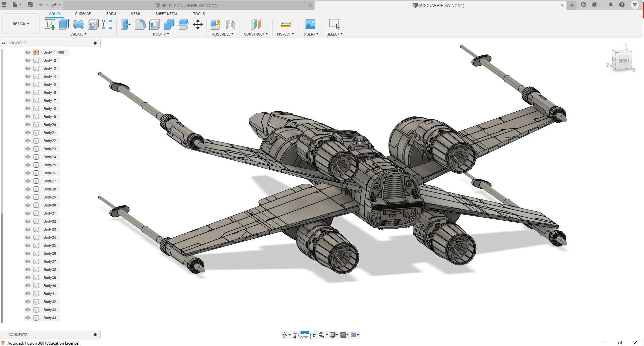This screenshot has height=346, width=644.
Task: Select the Revolve tool
Action: (78, 24)
